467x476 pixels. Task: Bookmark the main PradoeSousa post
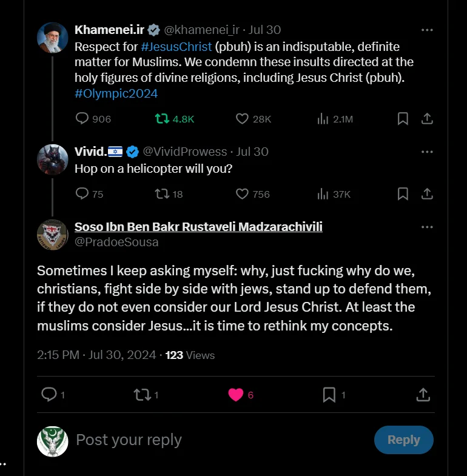point(329,395)
